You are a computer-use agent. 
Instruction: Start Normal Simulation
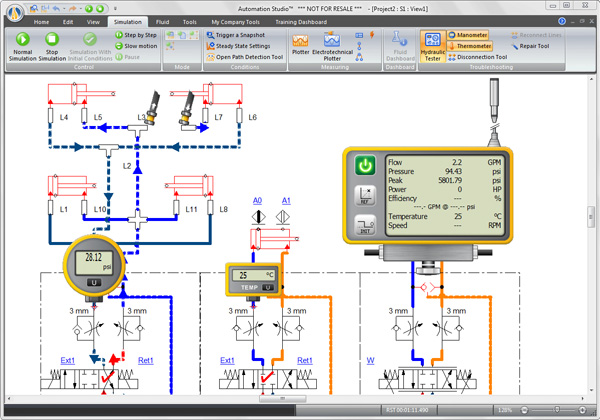pyautogui.click(x=22, y=47)
